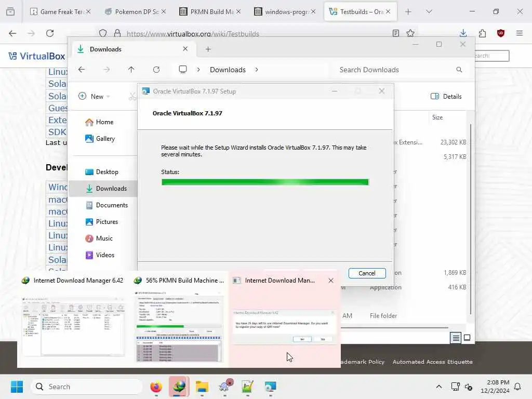This screenshot has height=399, width=532.
Task: Open the Firefox downloads panel
Action: click(463, 33)
